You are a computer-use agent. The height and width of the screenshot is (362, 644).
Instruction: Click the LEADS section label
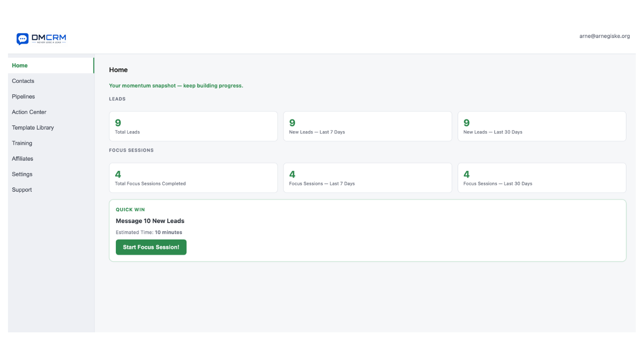[117, 99]
